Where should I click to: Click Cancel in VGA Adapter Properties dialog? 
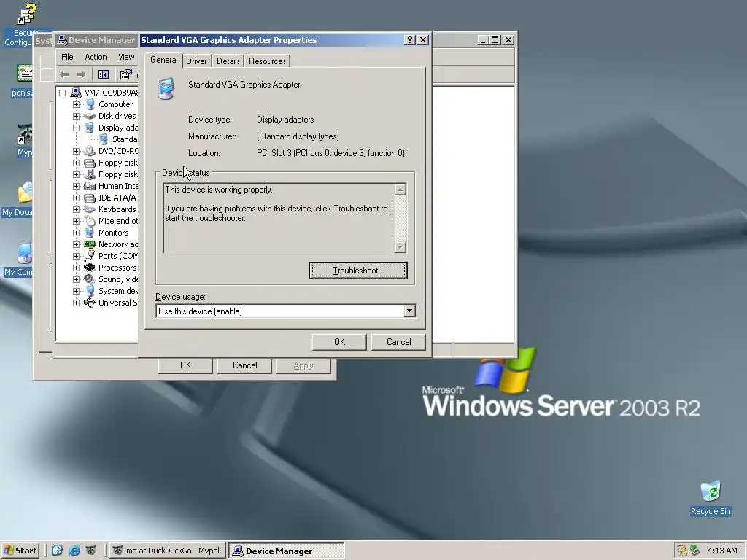(399, 342)
